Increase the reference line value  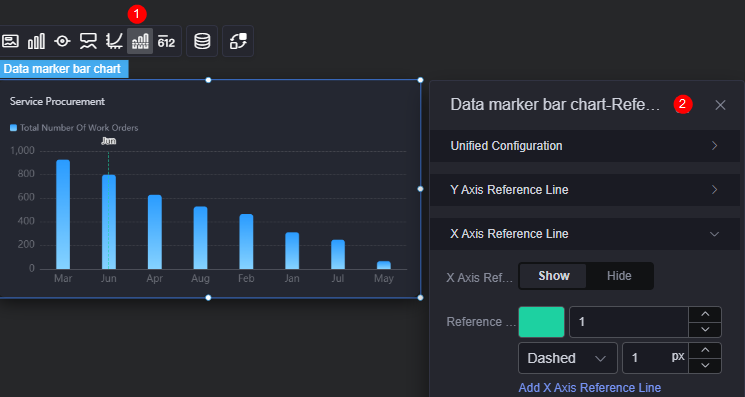point(705,314)
